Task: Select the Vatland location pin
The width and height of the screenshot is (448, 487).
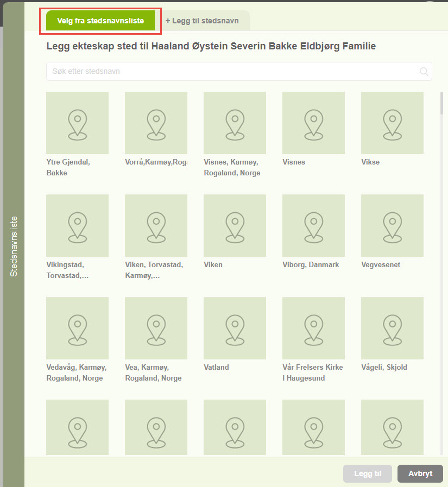Action: click(235, 328)
